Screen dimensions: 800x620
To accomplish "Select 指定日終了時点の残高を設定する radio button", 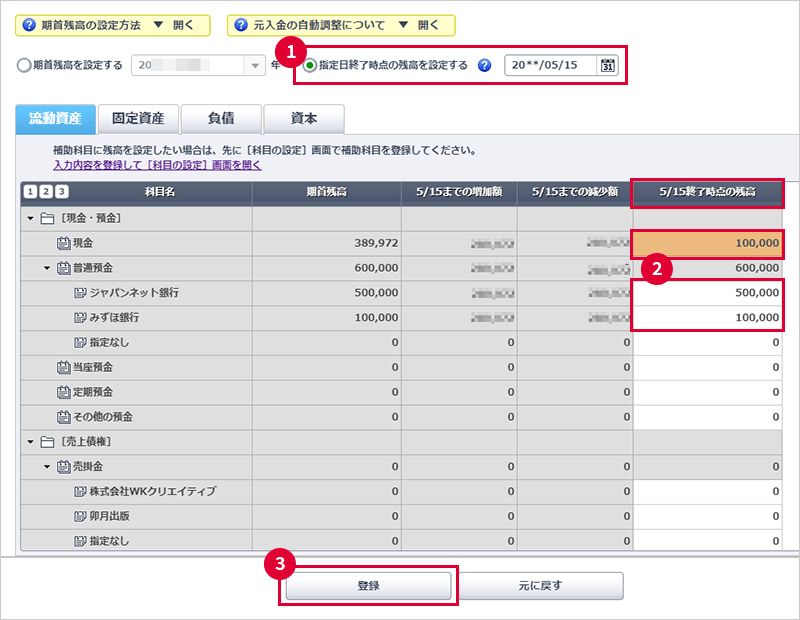I will click(310, 66).
